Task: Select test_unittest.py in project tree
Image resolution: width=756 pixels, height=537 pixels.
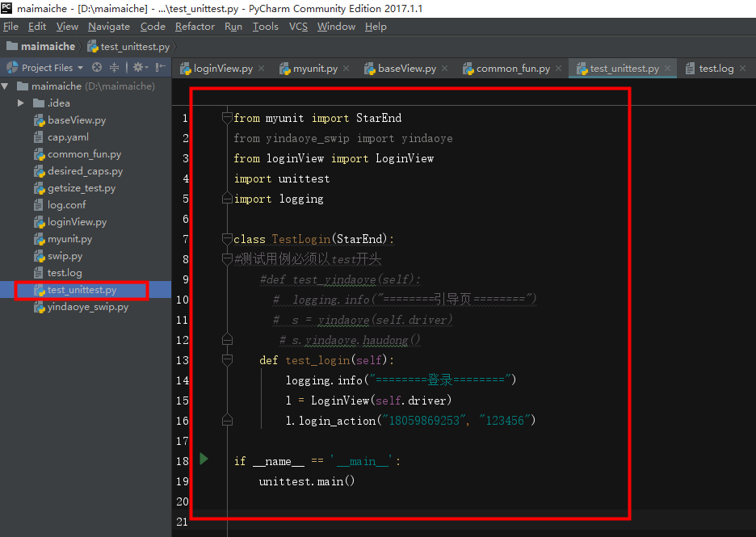Action: pos(82,290)
